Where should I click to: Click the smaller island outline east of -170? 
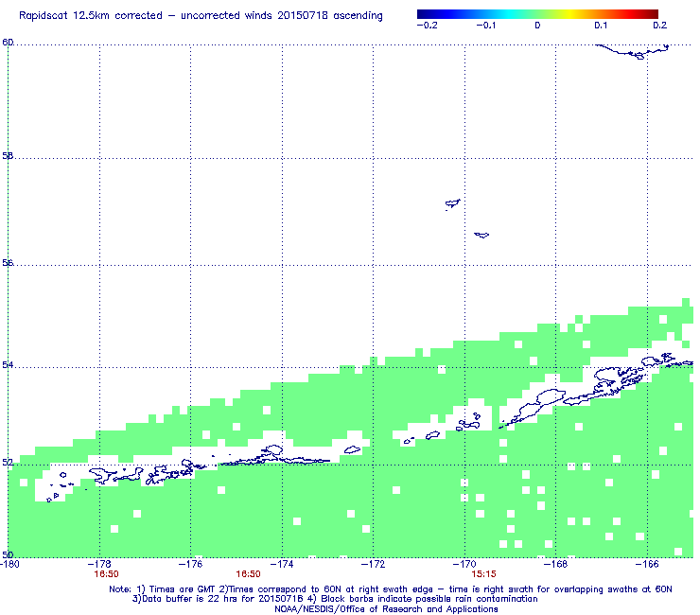(x=481, y=235)
